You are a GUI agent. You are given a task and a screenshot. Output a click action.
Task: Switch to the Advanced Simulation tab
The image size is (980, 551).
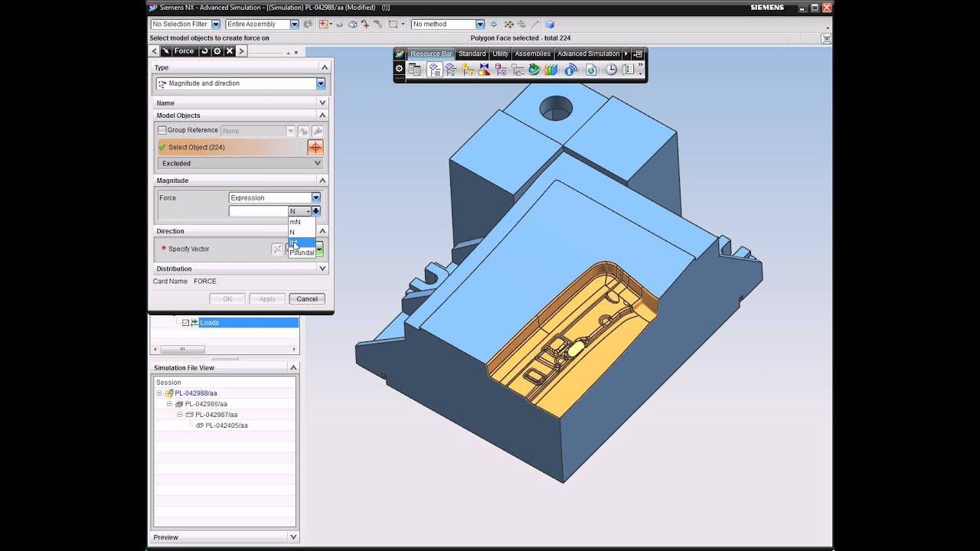[589, 54]
